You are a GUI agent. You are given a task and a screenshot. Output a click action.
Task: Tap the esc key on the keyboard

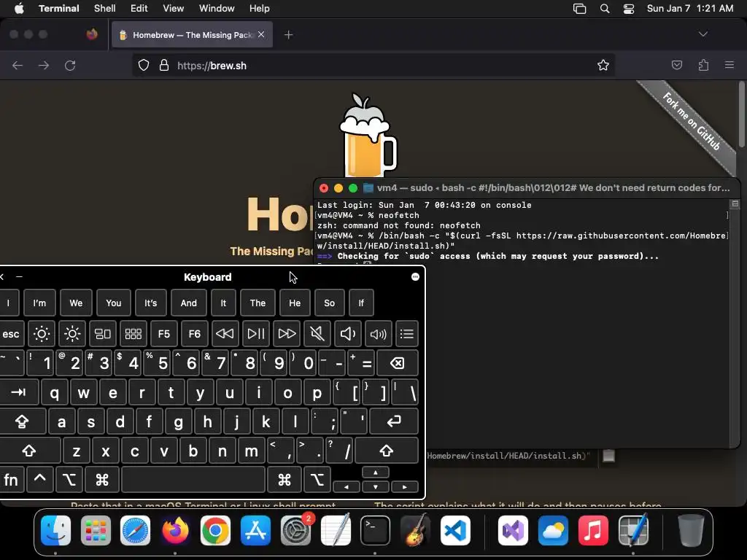tap(10, 334)
